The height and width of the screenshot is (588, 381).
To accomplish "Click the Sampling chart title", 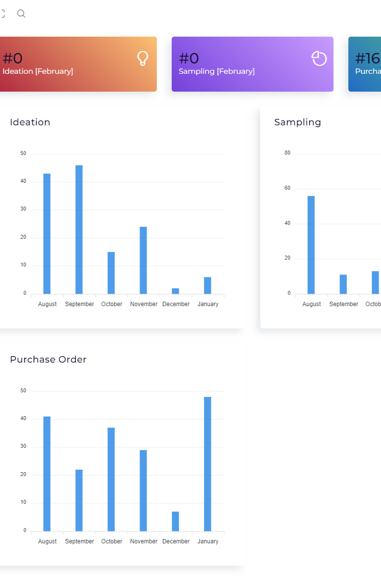I will tap(297, 122).
